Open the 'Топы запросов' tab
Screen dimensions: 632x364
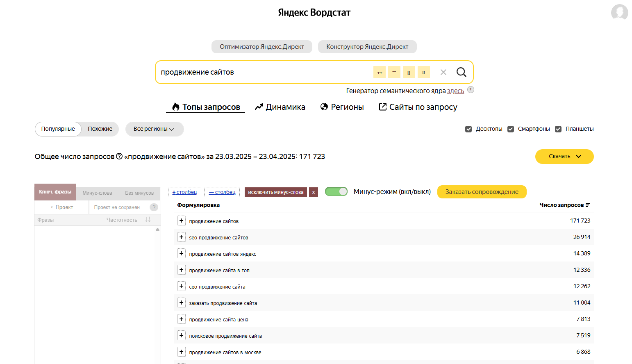point(206,107)
